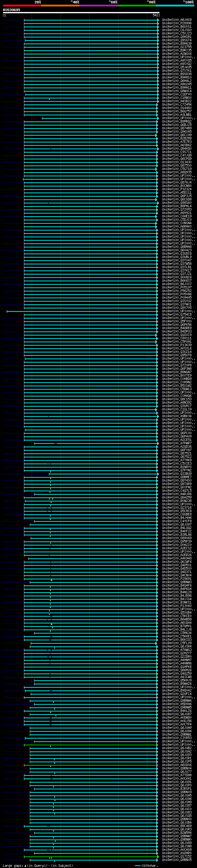
Task: Select the UniRef100_Q5JKU5 label
Action: pos(176,67)
